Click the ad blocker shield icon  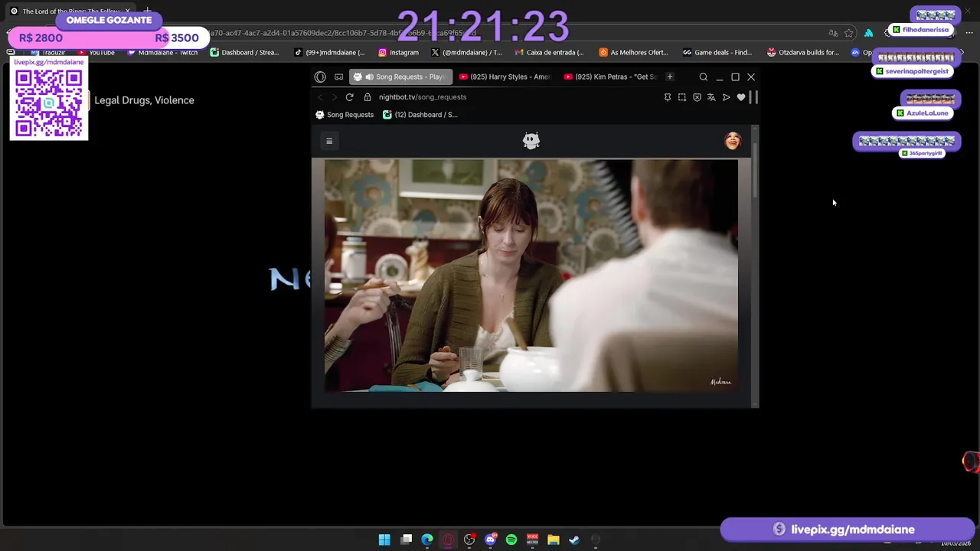click(x=697, y=97)
